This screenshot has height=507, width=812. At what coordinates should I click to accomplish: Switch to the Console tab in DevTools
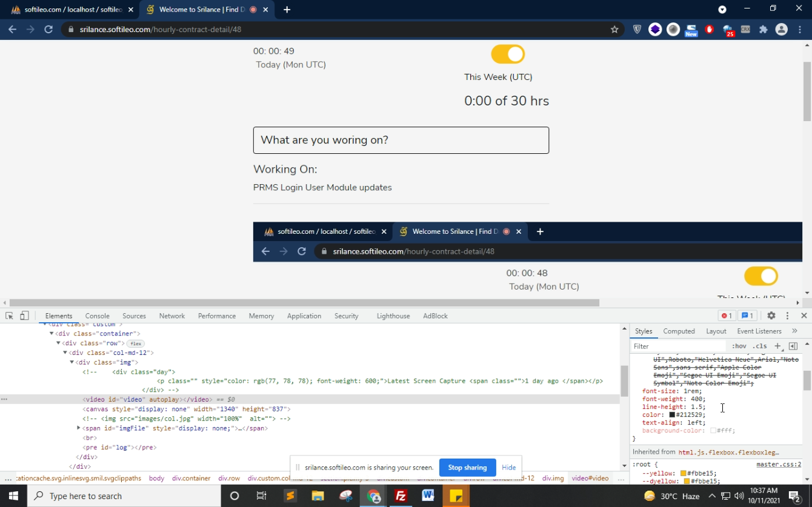tap(97, 316)
